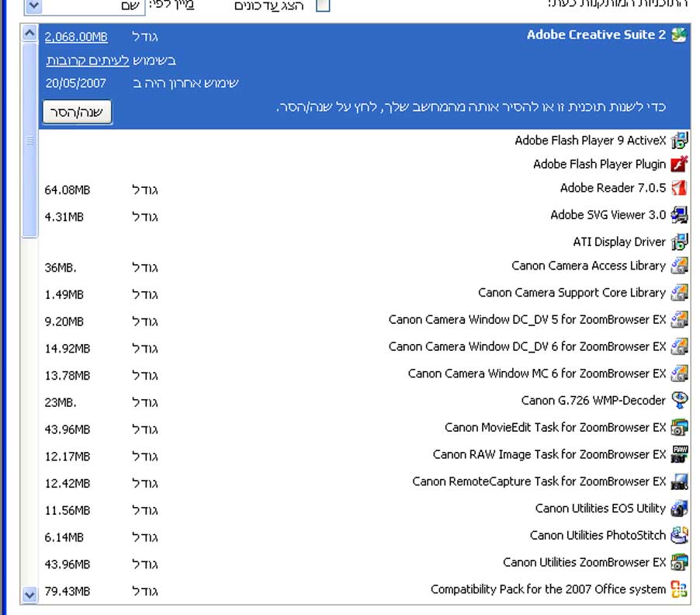Screen dimensions: 700x615
Task: Click the usage frequency link
Action: [x=88, y=61]
